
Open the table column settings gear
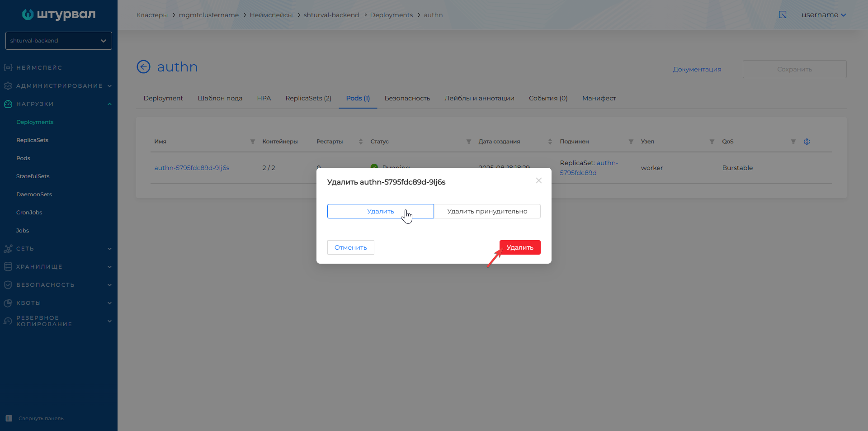pyautogui.click(x=807, y=142)
